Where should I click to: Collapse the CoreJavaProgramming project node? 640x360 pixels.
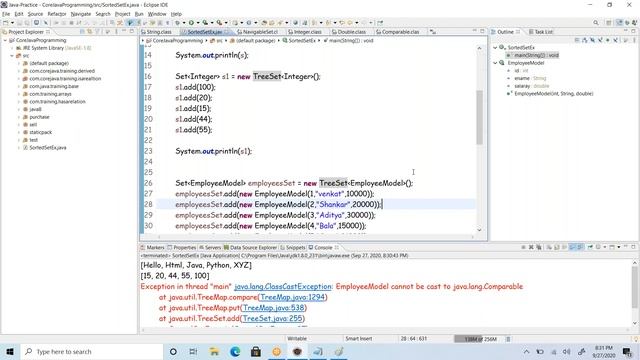pyautogui.click(x=5, y=40)
